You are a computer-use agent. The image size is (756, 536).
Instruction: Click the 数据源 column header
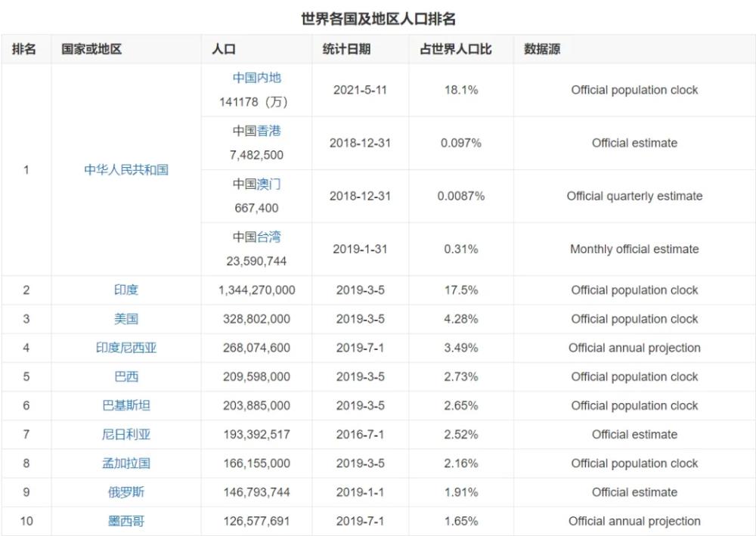click(x=542, y=49)
